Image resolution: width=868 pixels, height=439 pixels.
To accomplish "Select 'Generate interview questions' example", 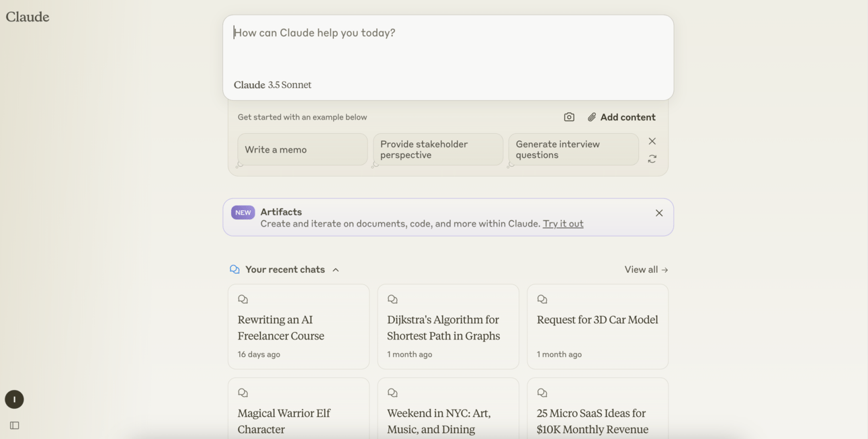I will coord(574,149).
